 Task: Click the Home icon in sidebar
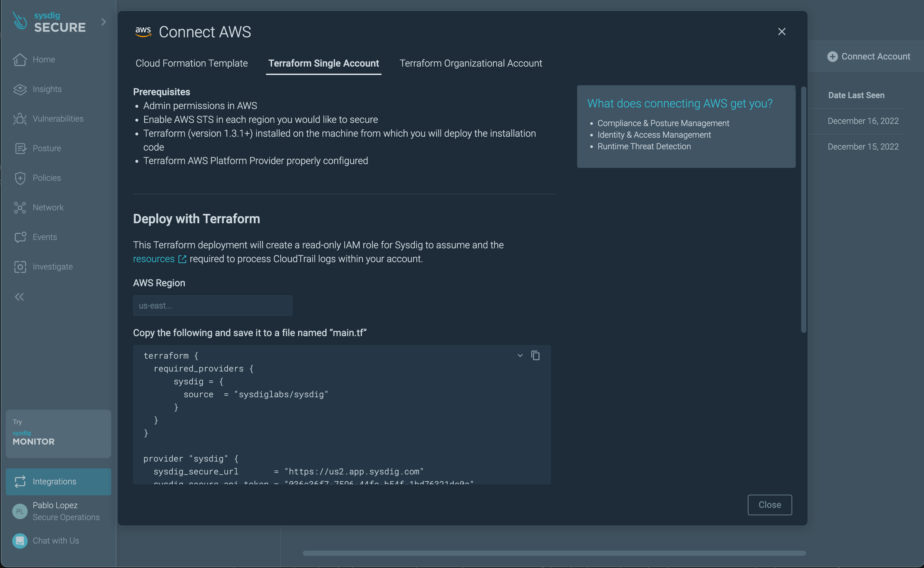tap(20, 60)
